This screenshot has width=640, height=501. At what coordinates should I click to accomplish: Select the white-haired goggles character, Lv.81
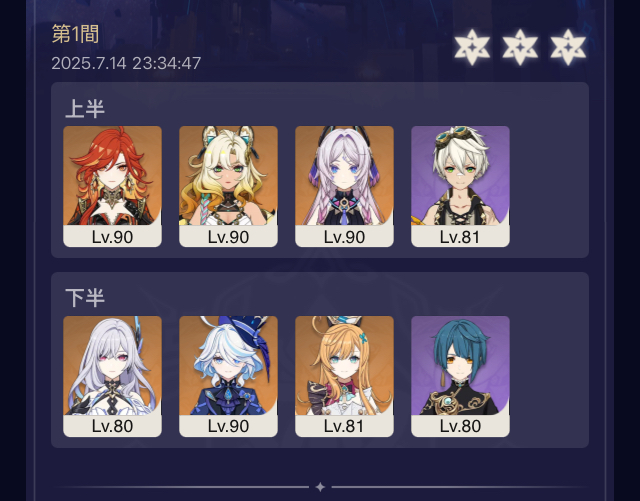[x=460, y=186]
